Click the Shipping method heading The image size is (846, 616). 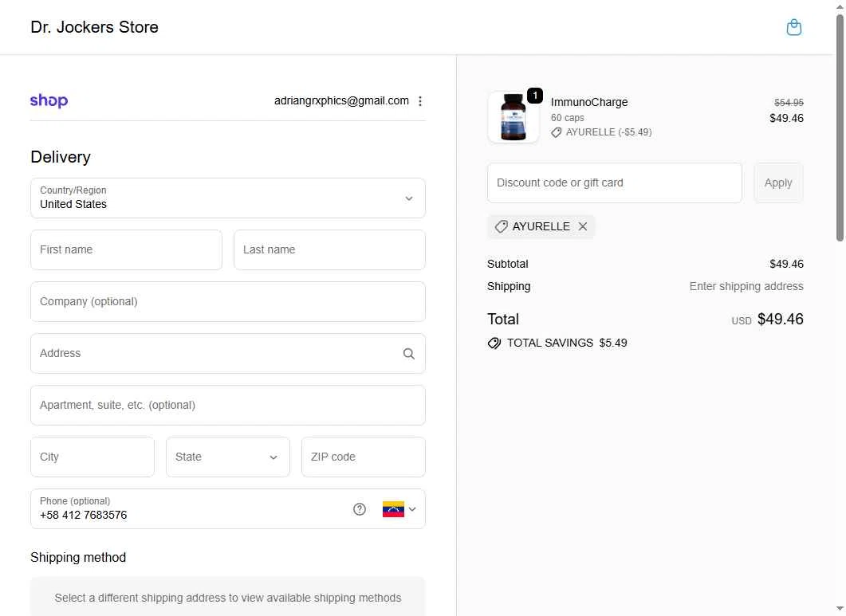[x=78, y=557]
